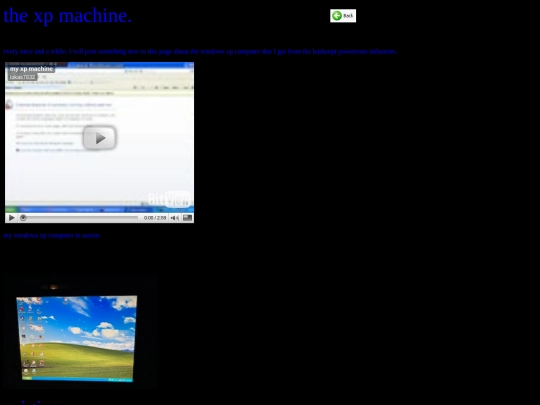Toggle fullscreen in the video player
The image size is (540, 405).
[x=187, y=218]
